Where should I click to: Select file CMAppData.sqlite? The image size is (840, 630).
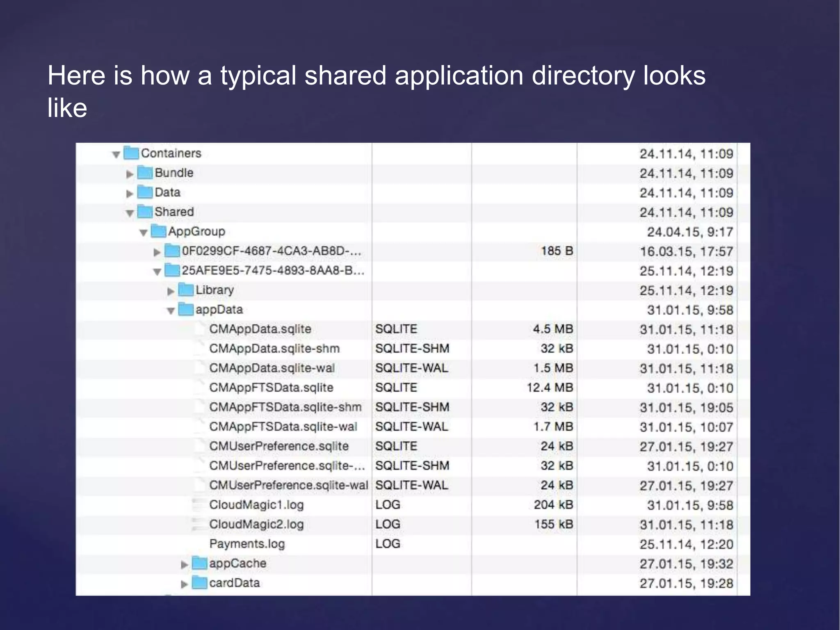pos(260,329)
